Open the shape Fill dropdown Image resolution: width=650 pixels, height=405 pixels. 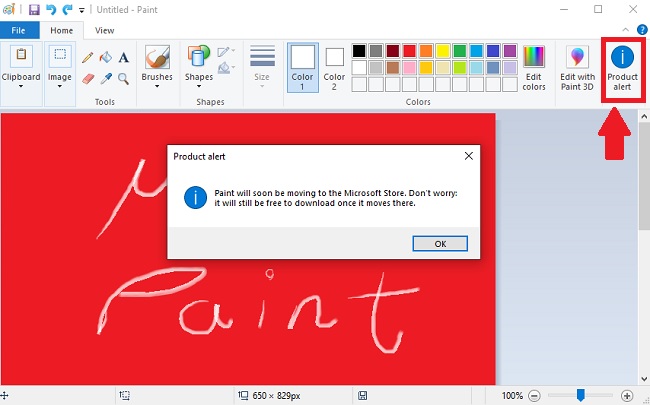(226, 68)
